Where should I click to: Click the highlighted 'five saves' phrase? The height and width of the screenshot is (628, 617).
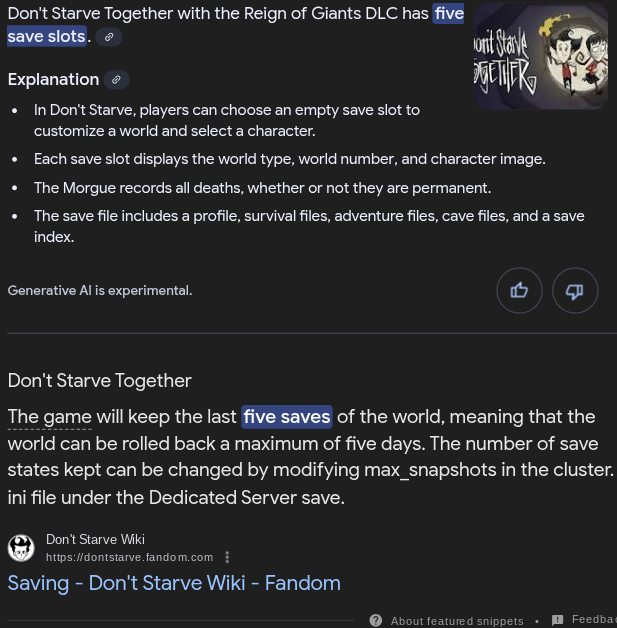(287, 417)
